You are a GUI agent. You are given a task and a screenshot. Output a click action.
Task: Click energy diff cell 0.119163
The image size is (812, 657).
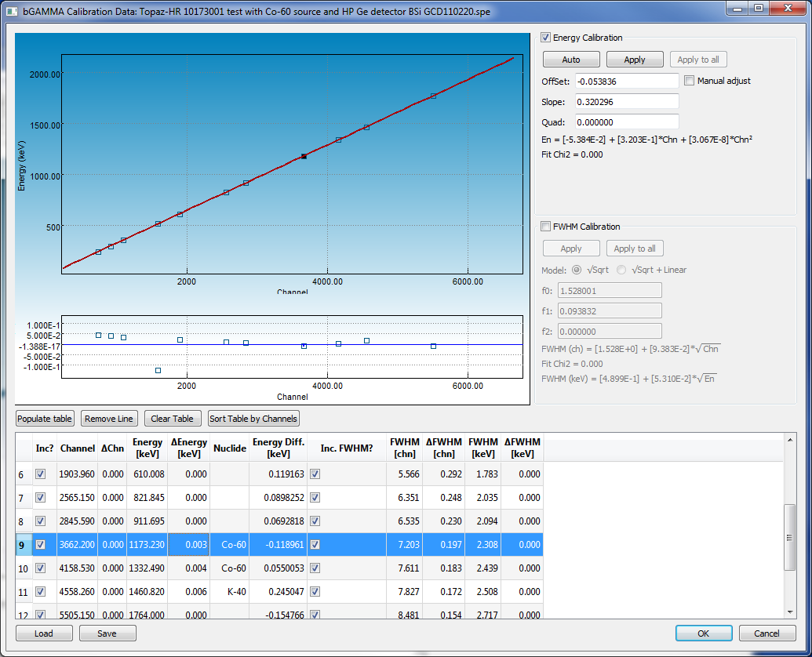(278, 474)
